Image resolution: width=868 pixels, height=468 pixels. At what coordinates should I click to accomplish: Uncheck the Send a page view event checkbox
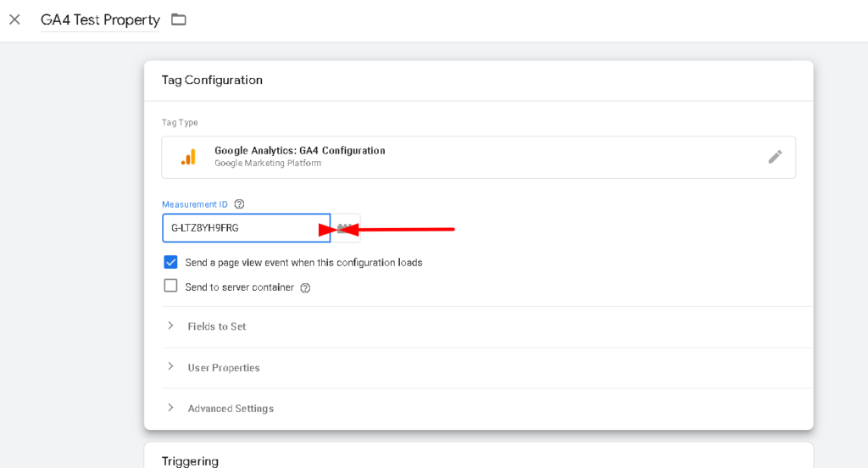[x=170, y=262]
